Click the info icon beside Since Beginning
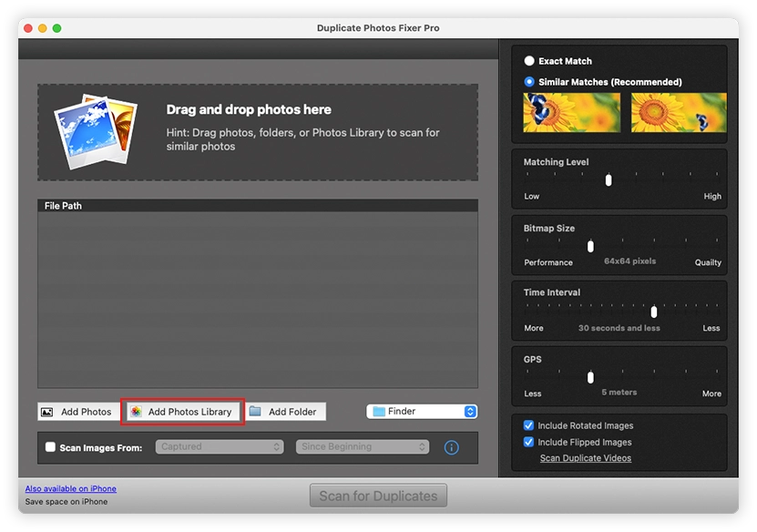The image size is (757, 532). [452, 447]
